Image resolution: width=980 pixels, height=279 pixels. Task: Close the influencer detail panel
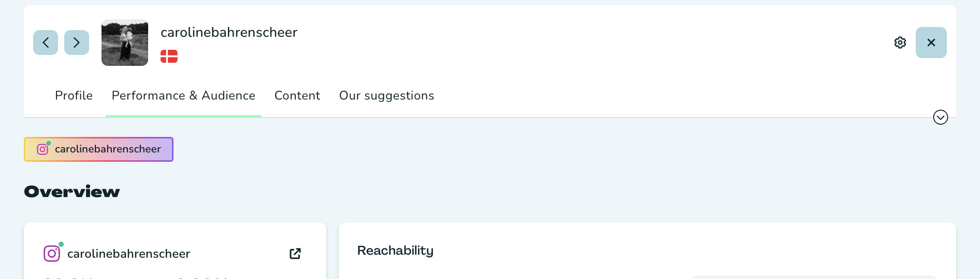point(931,43)
